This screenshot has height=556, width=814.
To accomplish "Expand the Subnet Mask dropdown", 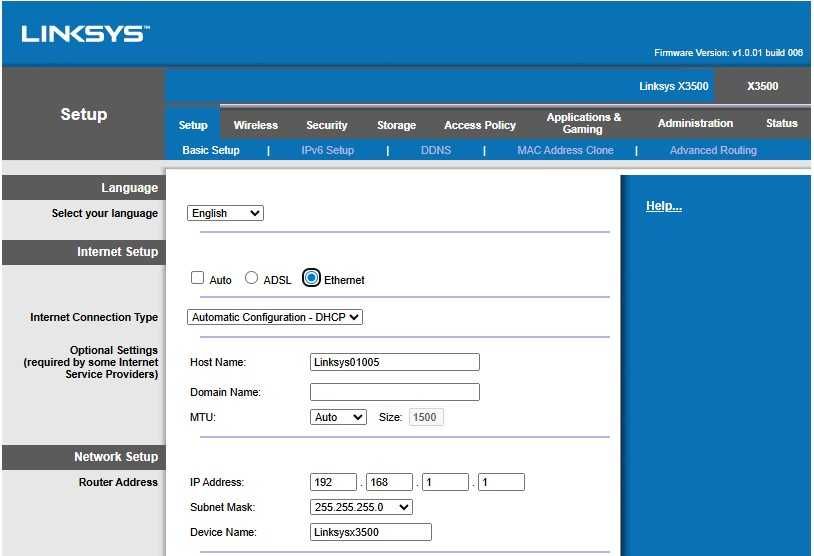I will [361, 507].
